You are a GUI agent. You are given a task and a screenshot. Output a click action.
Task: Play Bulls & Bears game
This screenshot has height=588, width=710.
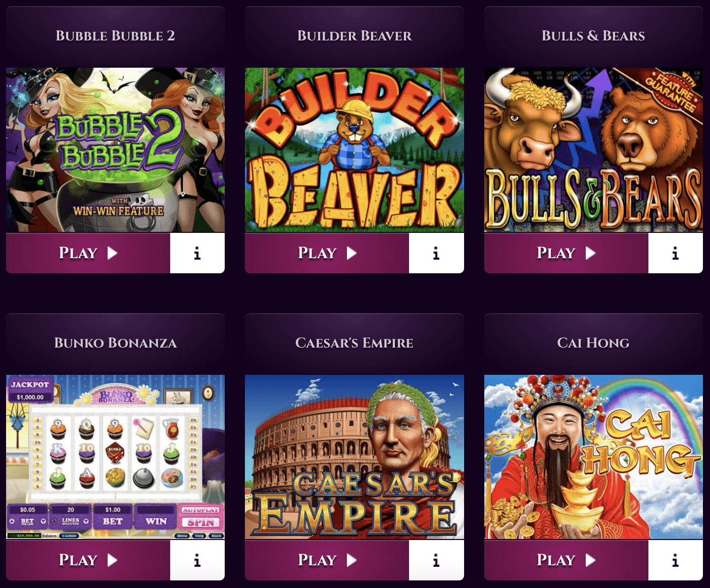(x=566, y=253)
